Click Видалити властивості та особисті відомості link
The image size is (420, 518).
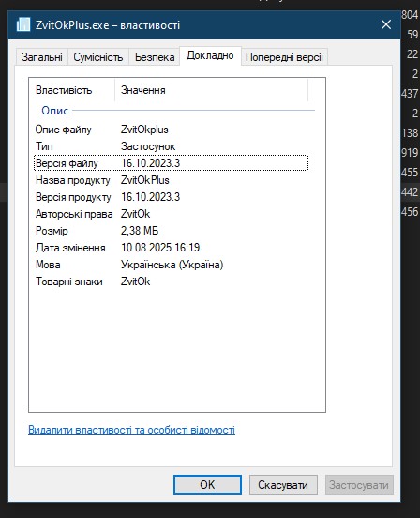[x=131, y=430]
